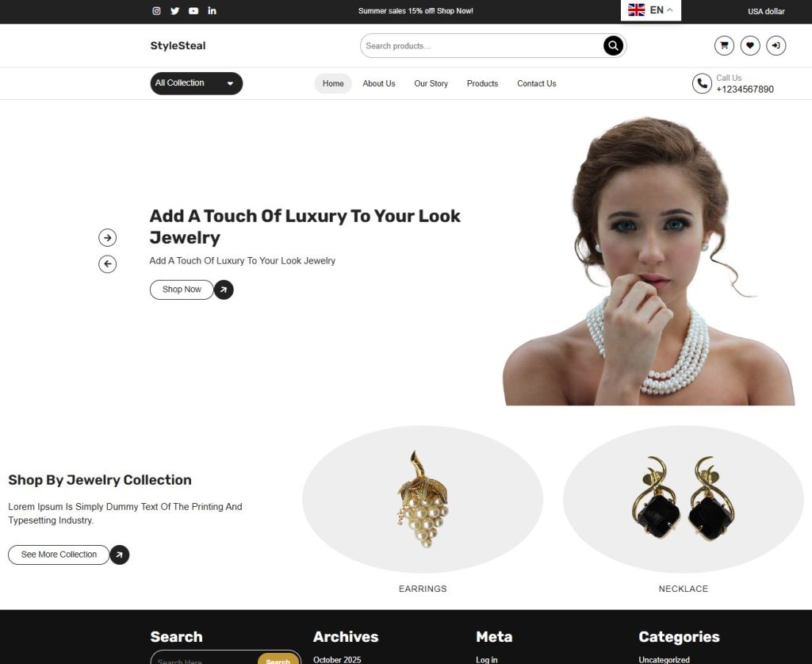812x664 pixels.
Task: Open the LinkedIn social icon
Action: 212,10
